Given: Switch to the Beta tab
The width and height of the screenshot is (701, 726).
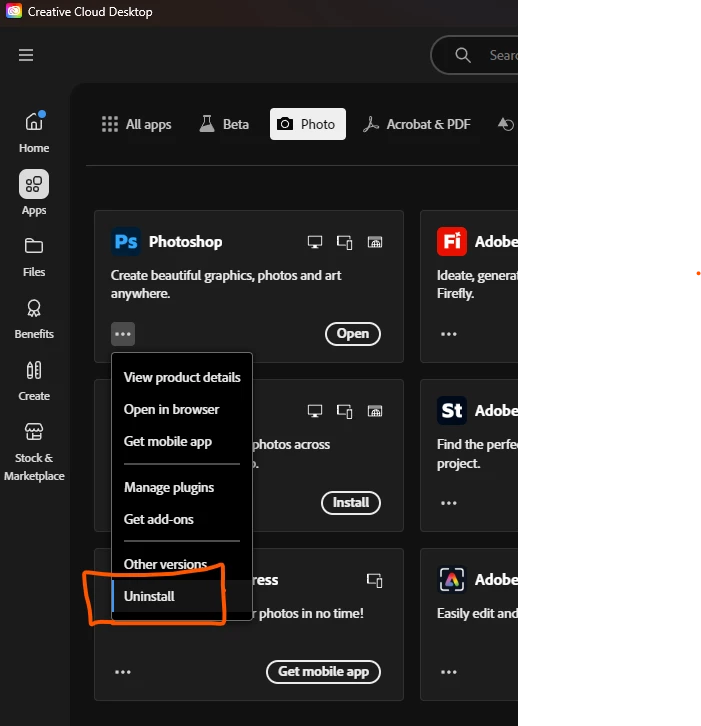Looking at the screenshot, I should click(x=224, y=124).
